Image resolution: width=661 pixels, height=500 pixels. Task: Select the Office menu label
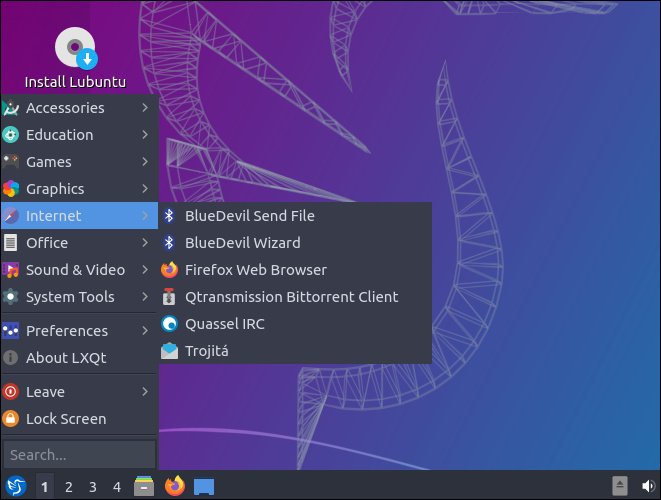(47, 243)
